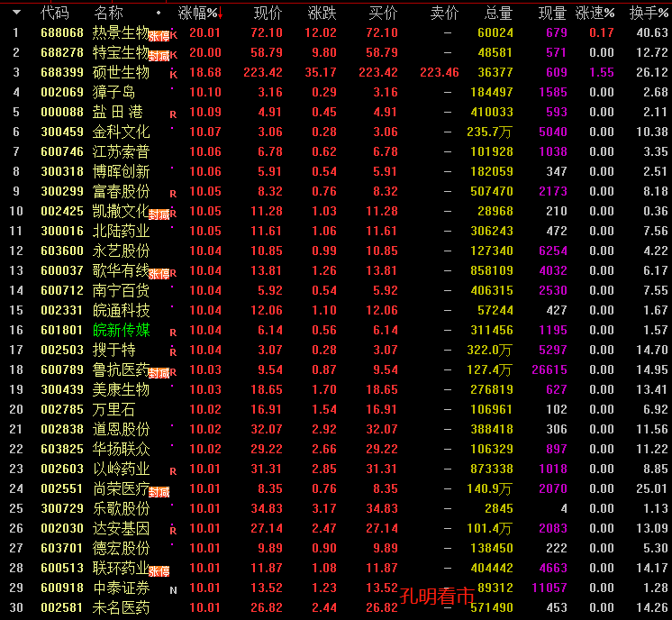Sort by the 代码 column header

(54, 14)
